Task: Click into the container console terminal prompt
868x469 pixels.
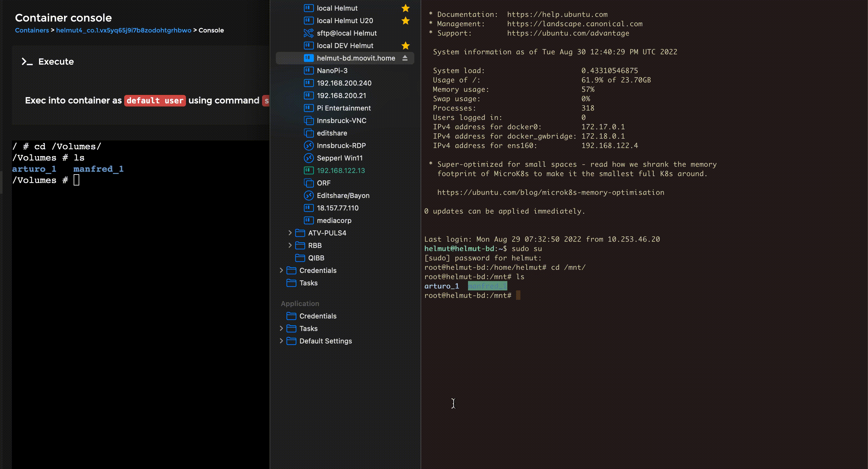Action: click(x=76, y=180)
